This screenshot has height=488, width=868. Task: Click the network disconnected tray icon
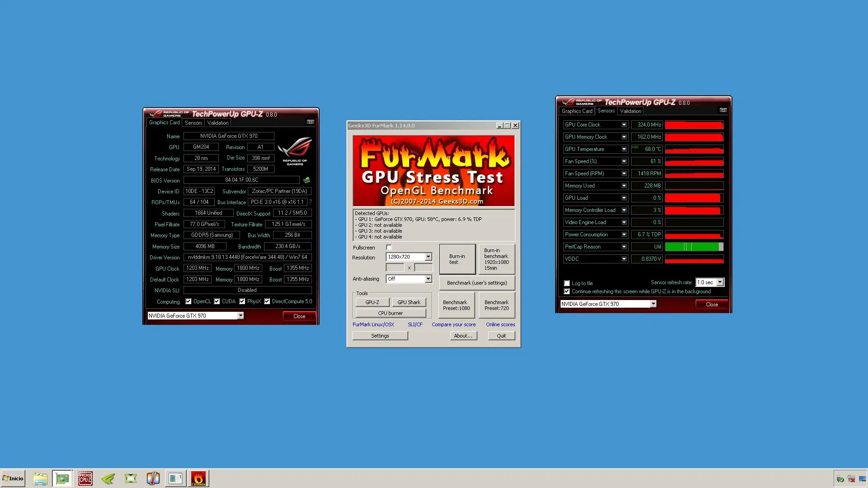851,479
